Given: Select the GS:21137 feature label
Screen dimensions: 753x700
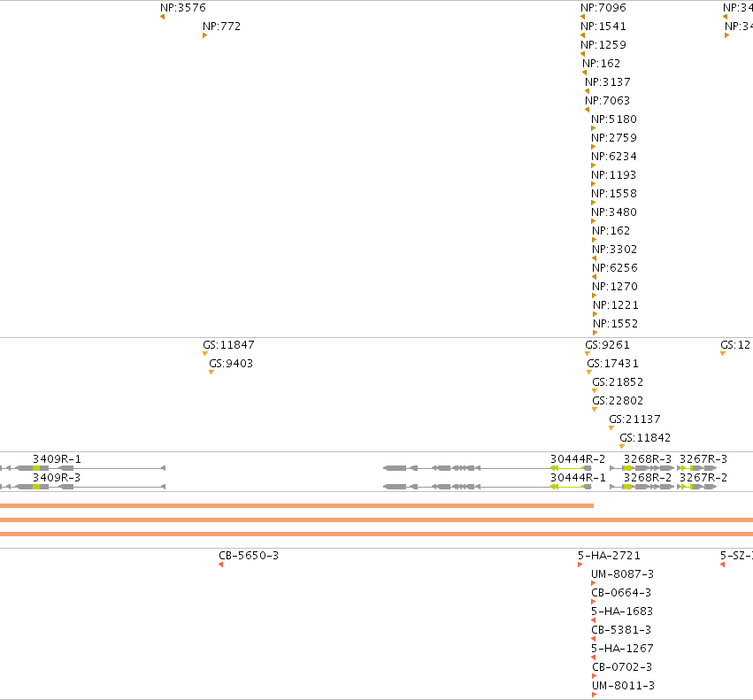Looking at the screenshot, I should (x=634, y=419).
